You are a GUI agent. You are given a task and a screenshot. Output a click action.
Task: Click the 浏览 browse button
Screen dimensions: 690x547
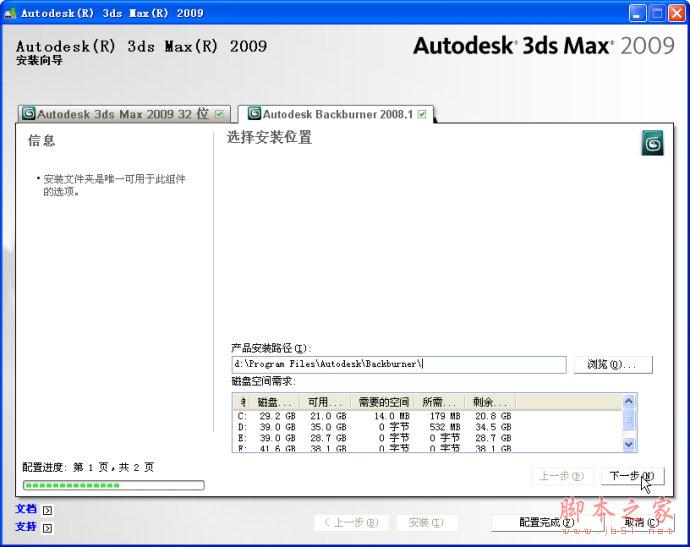[x=613, y=364]
